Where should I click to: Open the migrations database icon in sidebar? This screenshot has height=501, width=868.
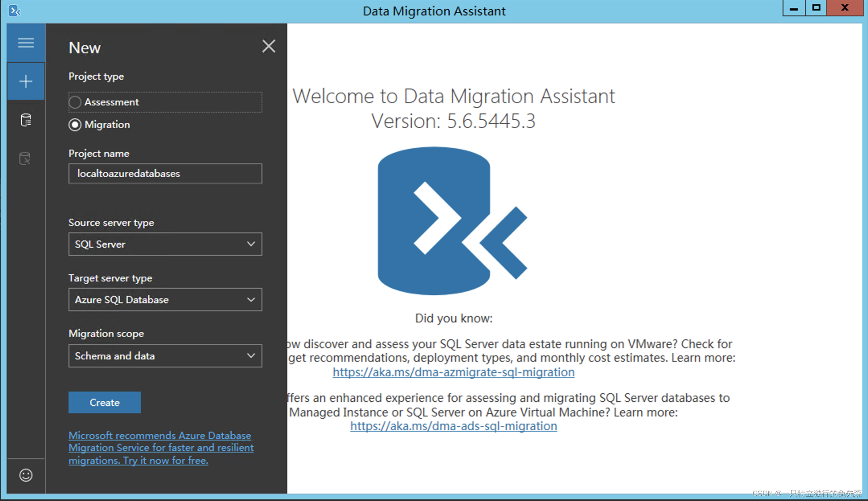pyautogui.click(x=25, y=158)
